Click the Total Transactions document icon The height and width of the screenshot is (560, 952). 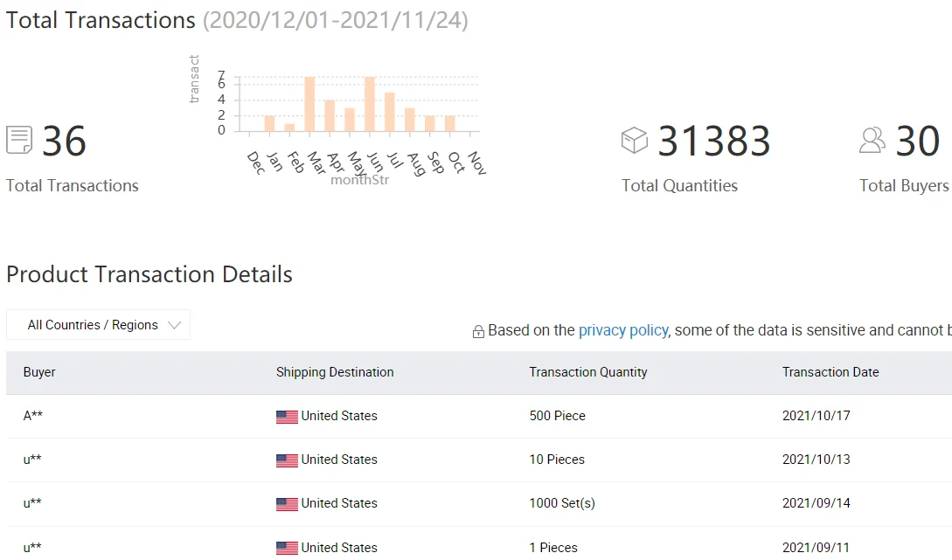click(x=19, y=140)
